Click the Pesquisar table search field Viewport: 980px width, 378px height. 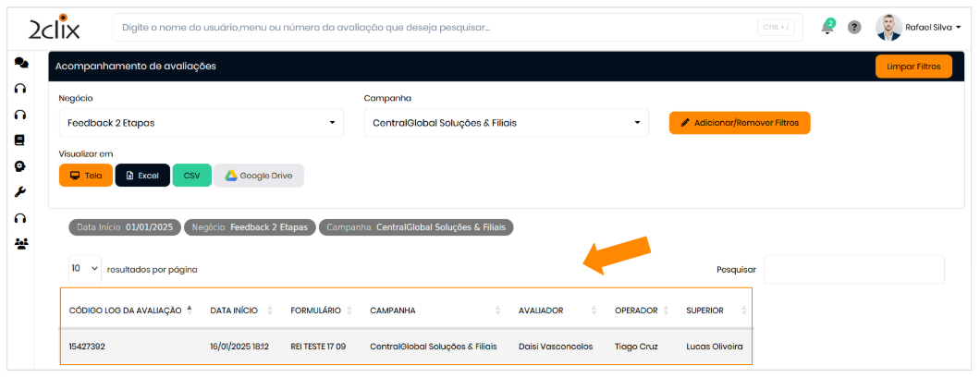click(x=853, y=270)
